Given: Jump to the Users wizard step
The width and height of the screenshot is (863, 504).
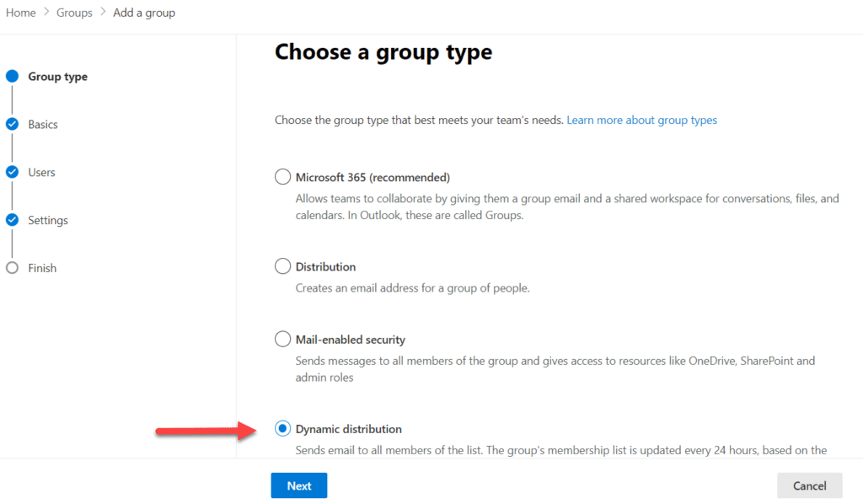Looking at the screenshot, I should 41,172.
